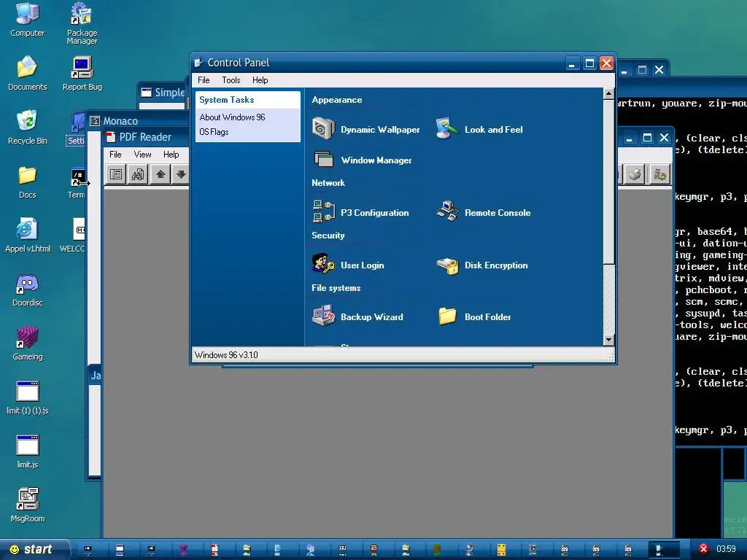
Task: Click the System Tasks panel header
Action: (x=248, y=99)
